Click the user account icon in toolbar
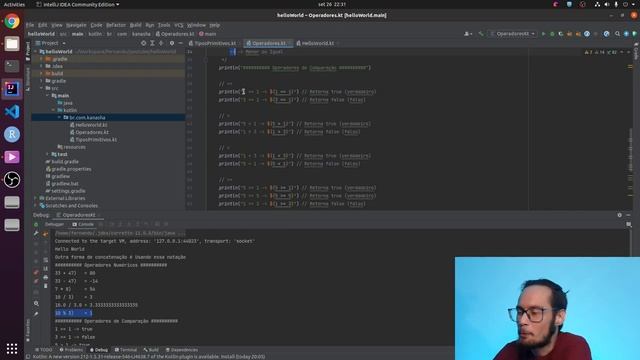640x360 pixels. 468,34
